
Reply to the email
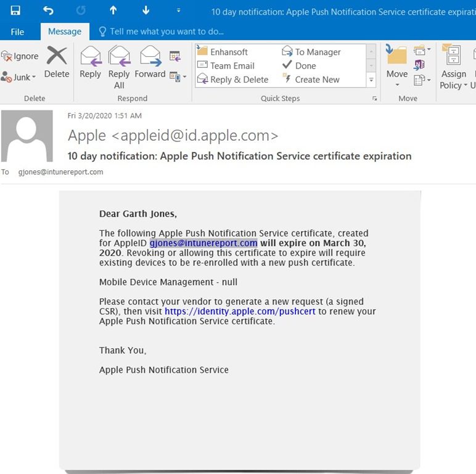pyautogui.click(x=90, y=62)
